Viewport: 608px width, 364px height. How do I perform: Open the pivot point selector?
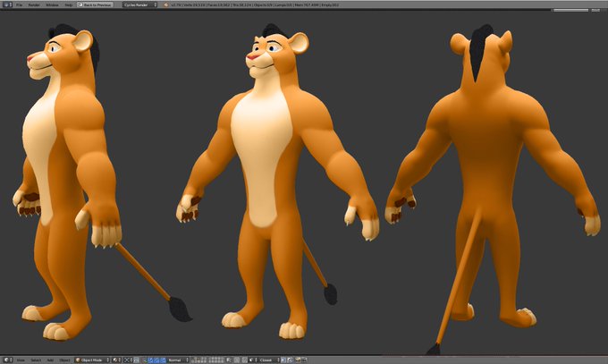point(128,360)
